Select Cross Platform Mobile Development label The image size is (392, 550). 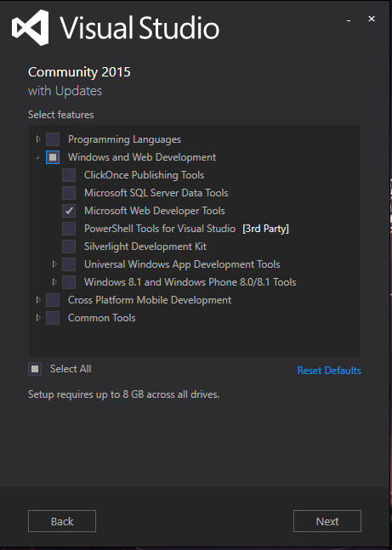pyautogui.click(x=150, y=300)
